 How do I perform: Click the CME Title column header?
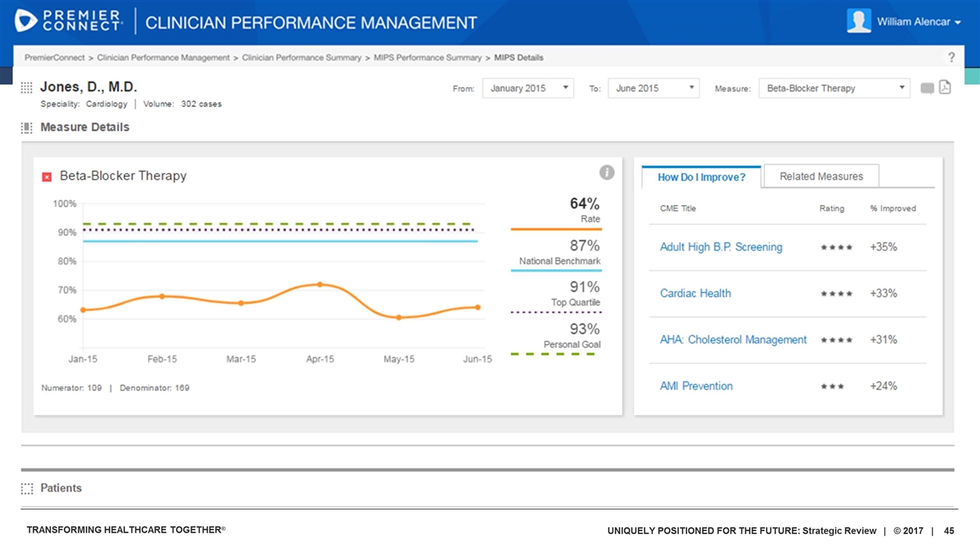coord(678,208)
